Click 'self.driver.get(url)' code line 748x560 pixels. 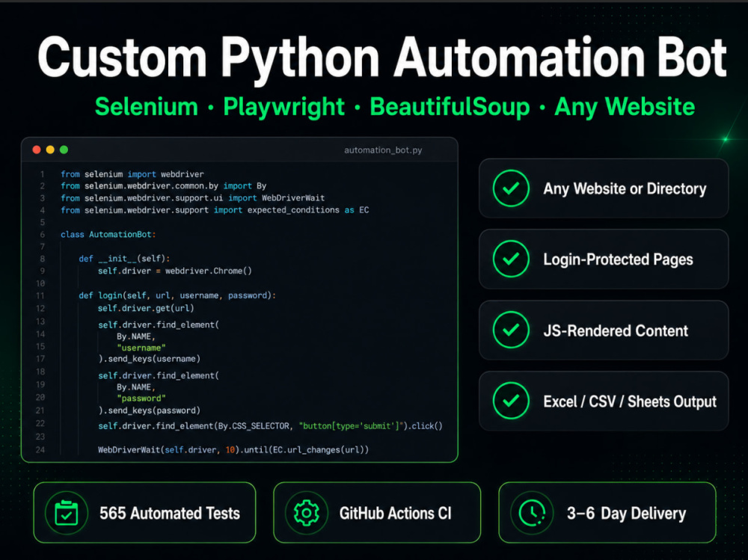click(146, 308)
